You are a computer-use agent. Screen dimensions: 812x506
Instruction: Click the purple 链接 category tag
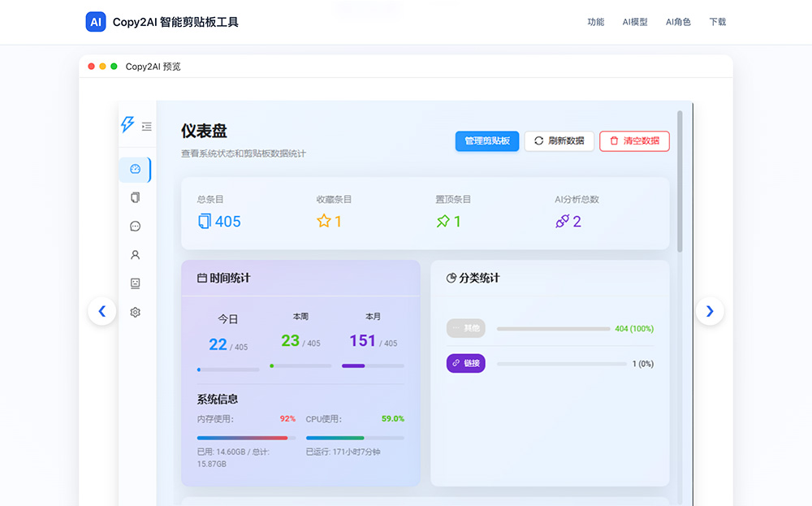(465, 364)
